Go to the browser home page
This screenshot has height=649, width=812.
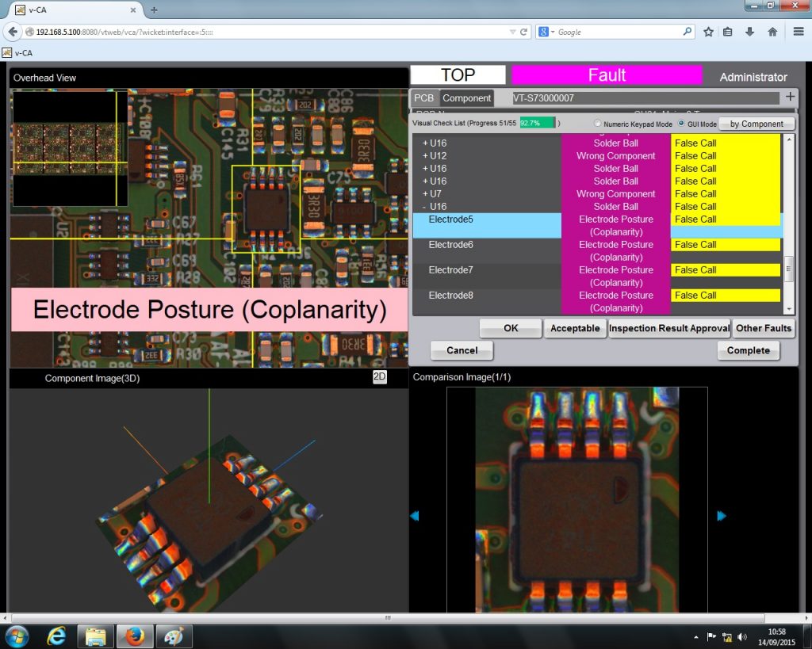tap(772, 32)
